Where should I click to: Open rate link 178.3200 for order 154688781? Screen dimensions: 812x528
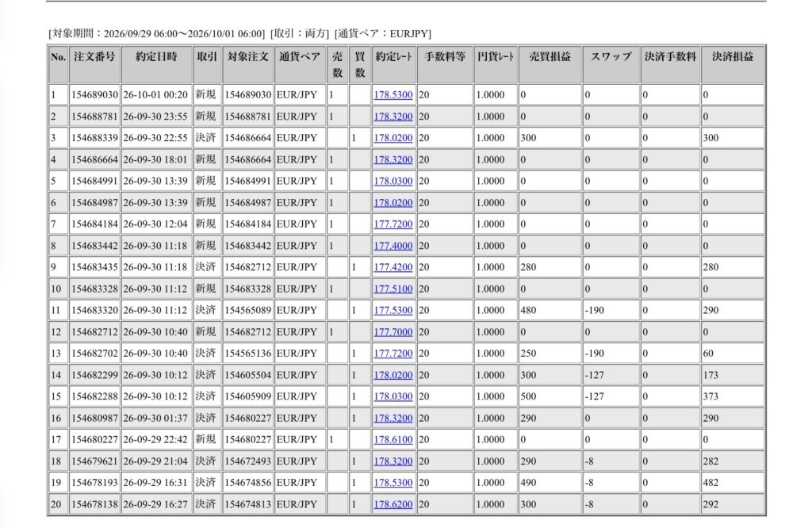[x=393, y=117]
